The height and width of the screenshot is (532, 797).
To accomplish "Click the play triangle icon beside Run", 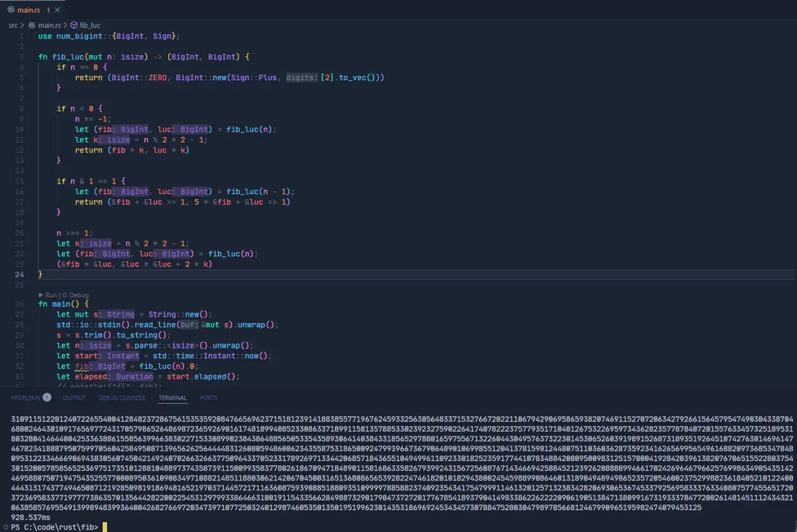I will [41, 295].
